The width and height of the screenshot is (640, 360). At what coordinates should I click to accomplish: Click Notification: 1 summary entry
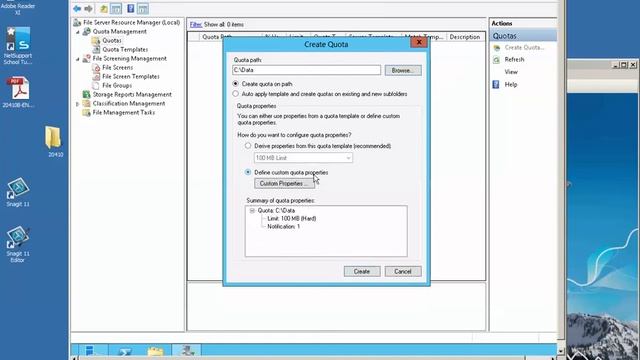(283, 227)
